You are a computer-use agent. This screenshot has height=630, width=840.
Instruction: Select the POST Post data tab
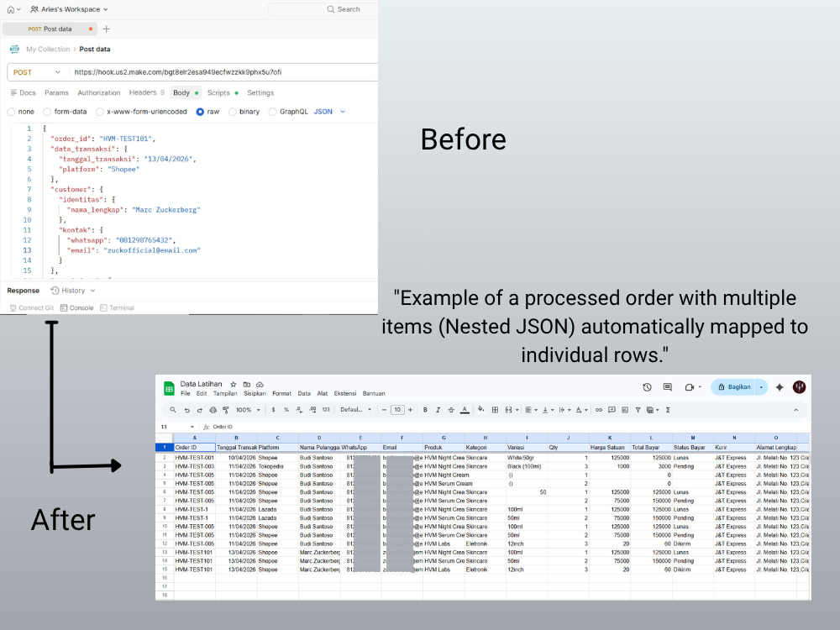coord(50,29)
